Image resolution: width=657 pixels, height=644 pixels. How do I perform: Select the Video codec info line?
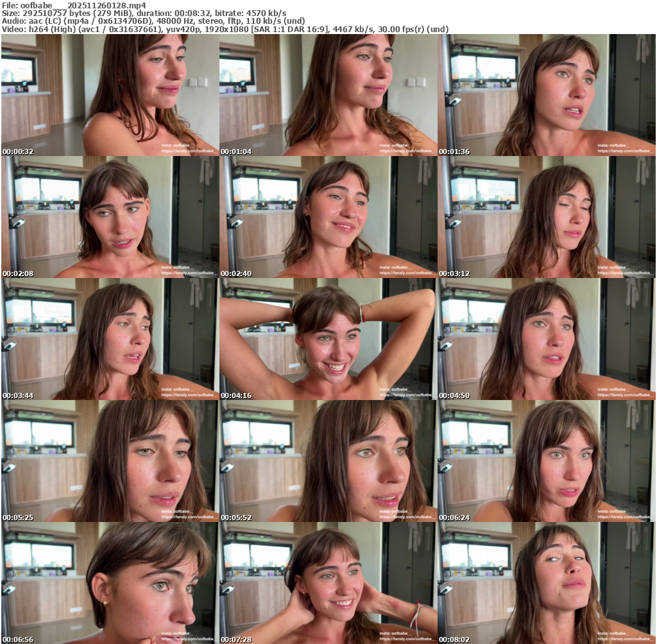click(x=225, y=30)
